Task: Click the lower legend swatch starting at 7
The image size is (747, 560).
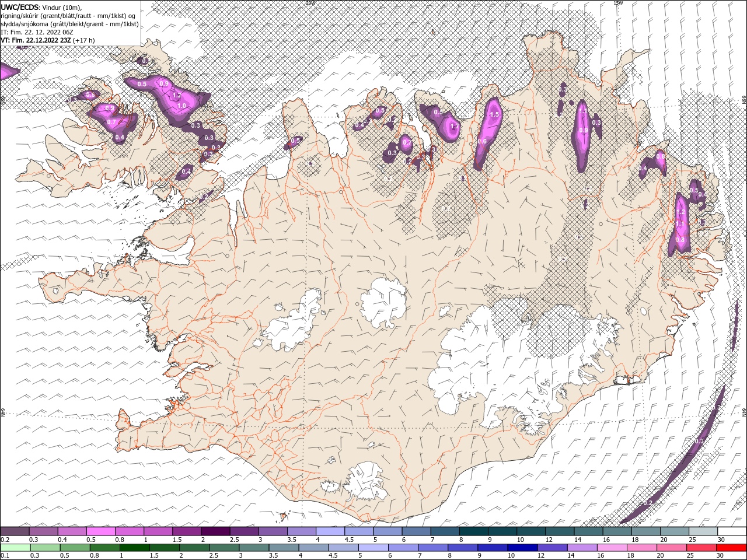Action: [x=432, y=547]
